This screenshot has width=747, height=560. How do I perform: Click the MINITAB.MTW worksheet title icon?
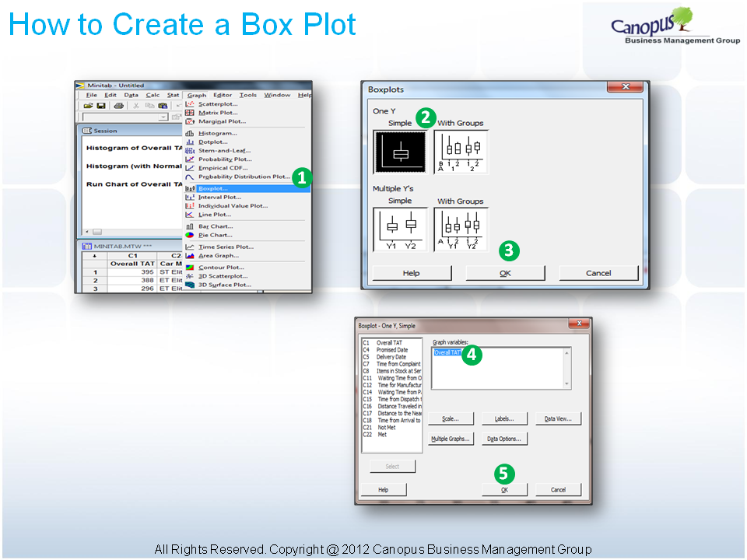coord(86,247)
